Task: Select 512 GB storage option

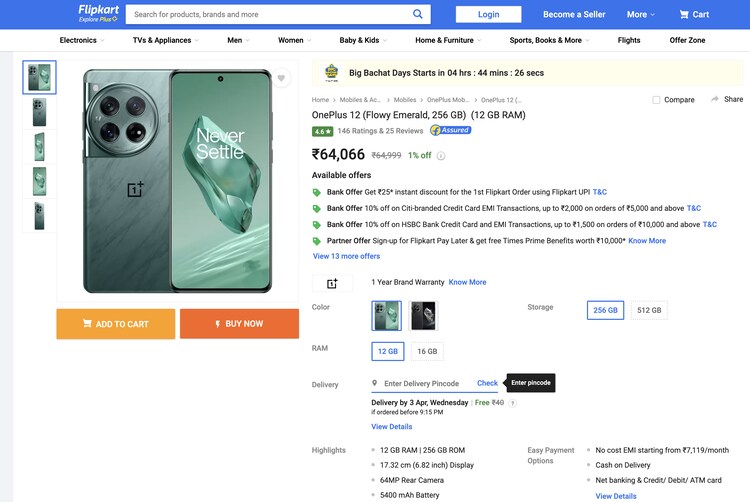Action: coord(649,310)
